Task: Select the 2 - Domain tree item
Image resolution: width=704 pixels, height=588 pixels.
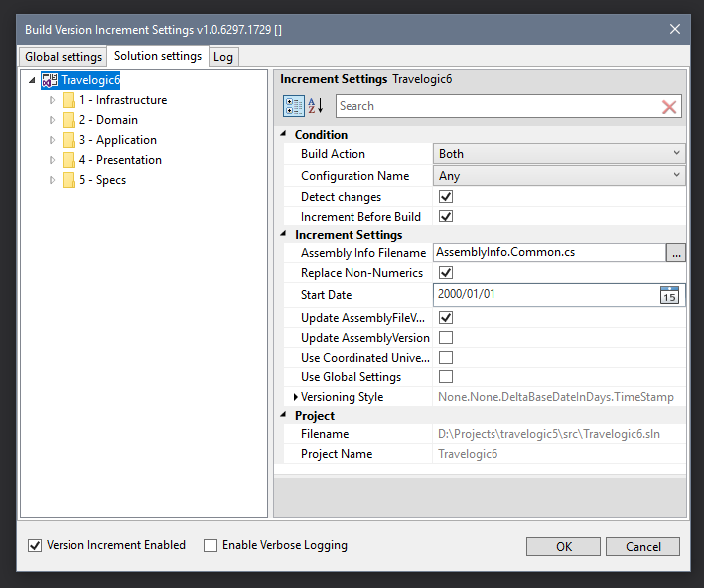Action: 108,120
